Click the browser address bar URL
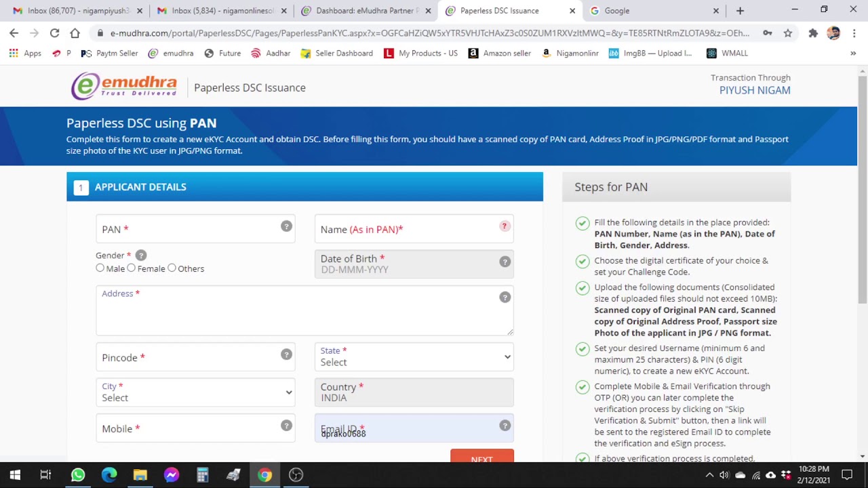Screen dimensions: 868x488 [x=429, y=33]
